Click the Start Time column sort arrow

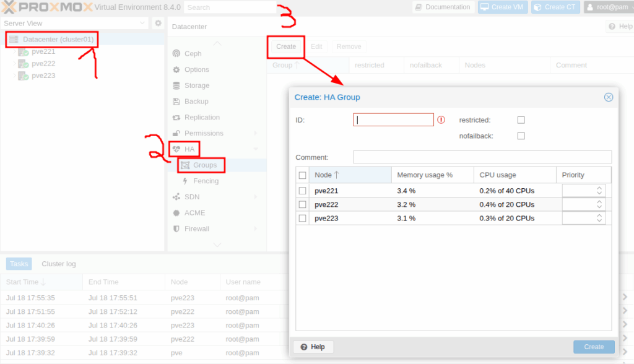click(43, 282)
